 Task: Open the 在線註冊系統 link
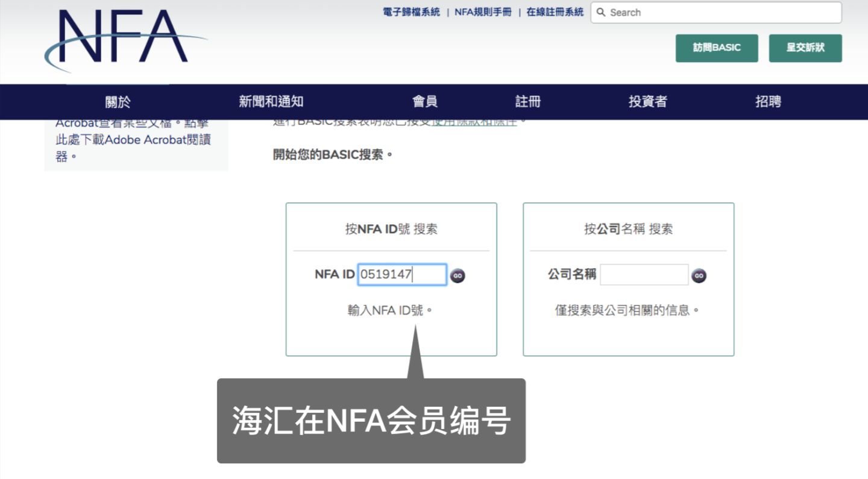(555, 12)
